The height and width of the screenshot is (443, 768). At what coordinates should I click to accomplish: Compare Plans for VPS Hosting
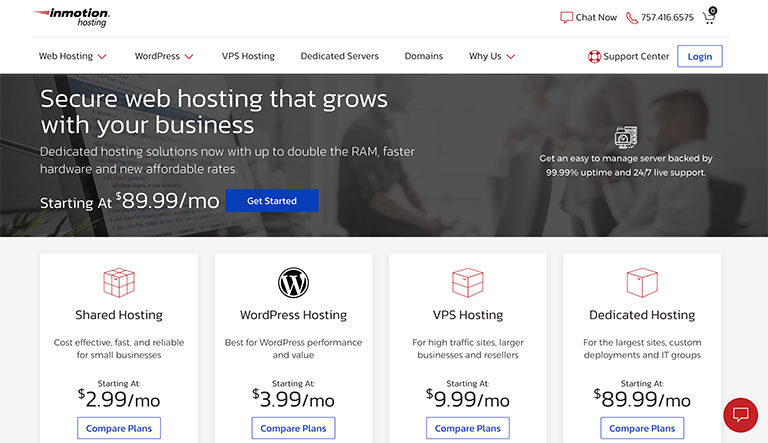pyautogui.click(x=468, y=428)
